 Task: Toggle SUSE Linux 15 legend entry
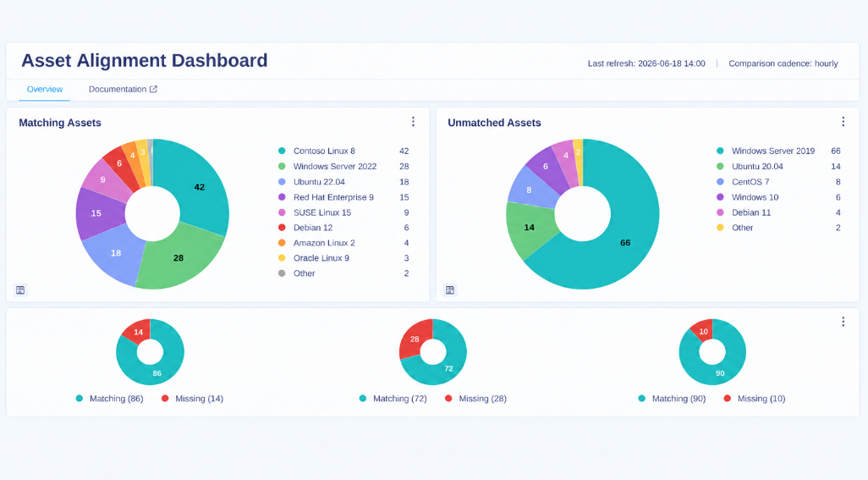(343, 212)
